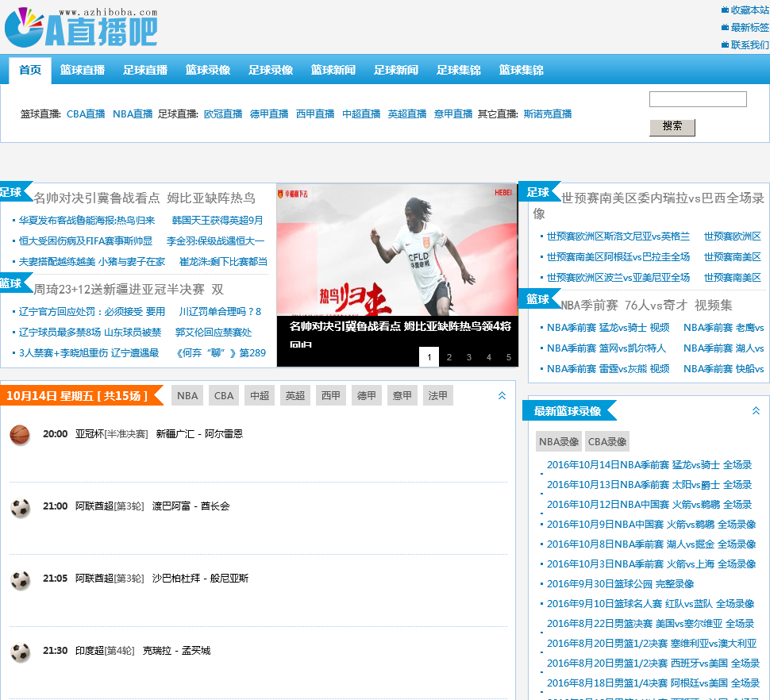Open 世预赛南美区委内瑞拉vs巴西 headline
This screenshot has width=770, height=700.
(x=649, y=206)
